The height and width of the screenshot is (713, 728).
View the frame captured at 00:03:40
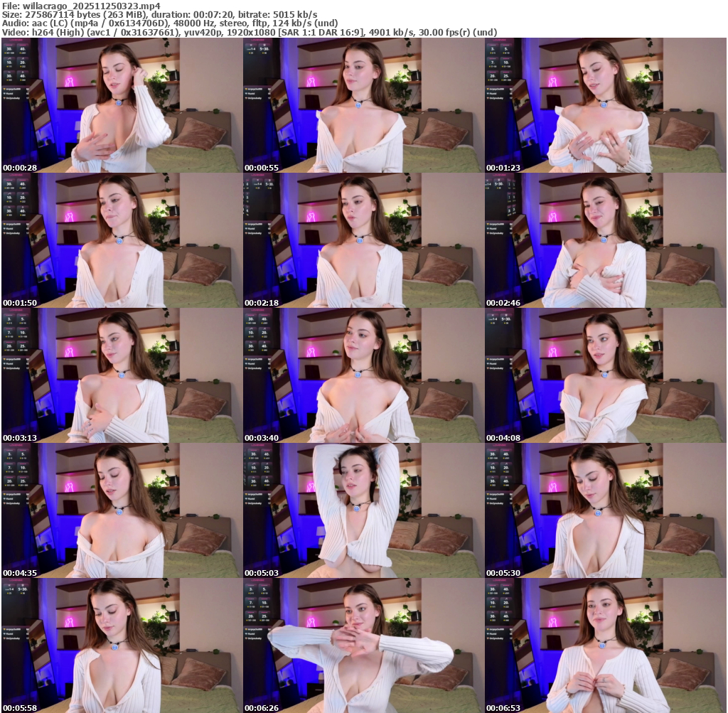tap(363, 375)
